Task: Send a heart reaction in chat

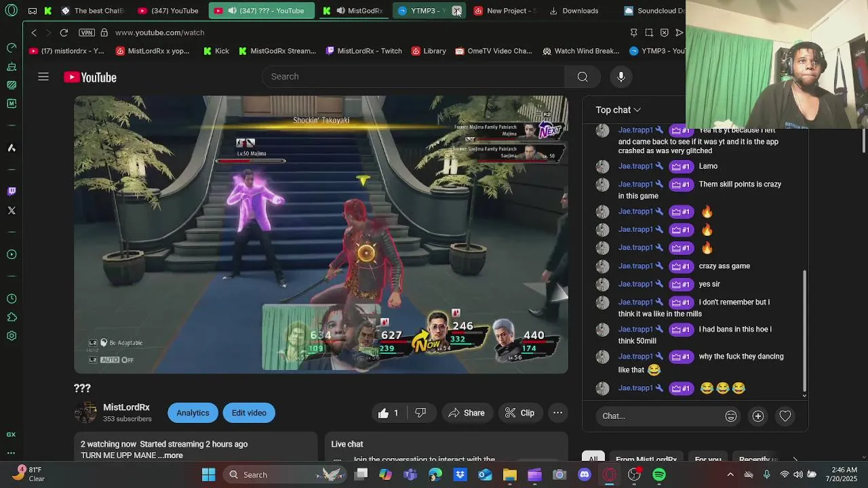Action: pyautogui.click(x=785, y=416)
